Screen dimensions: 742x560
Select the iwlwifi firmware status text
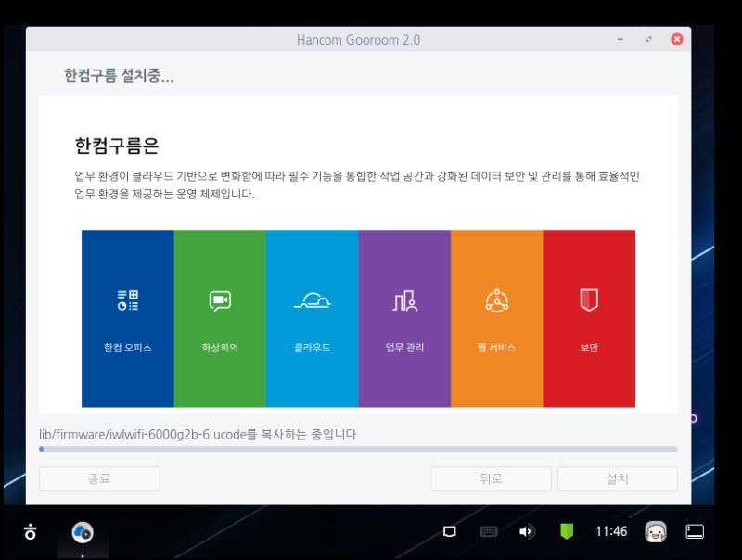201,435
